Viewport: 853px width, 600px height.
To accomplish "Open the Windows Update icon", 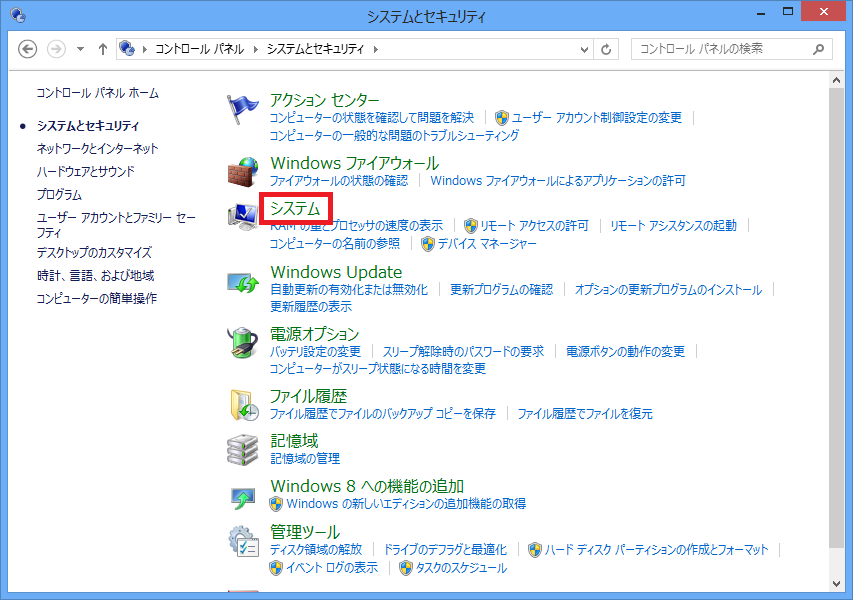I will (244, 282).
